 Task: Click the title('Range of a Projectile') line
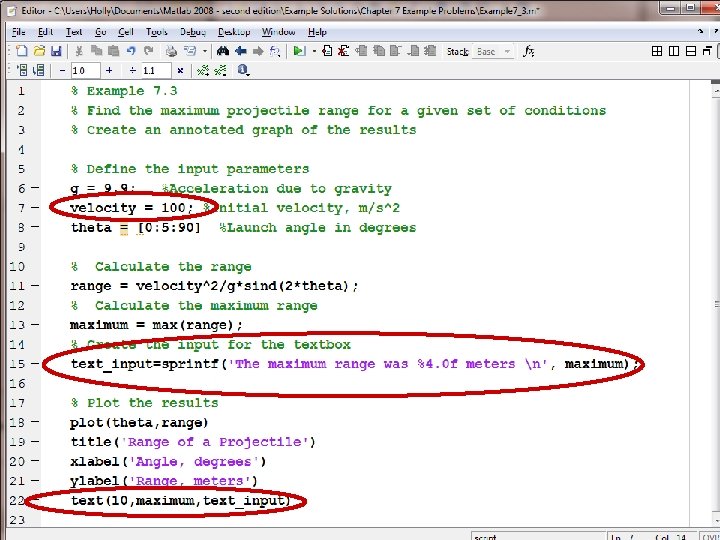pyautogui.click(x=193, y=442)
